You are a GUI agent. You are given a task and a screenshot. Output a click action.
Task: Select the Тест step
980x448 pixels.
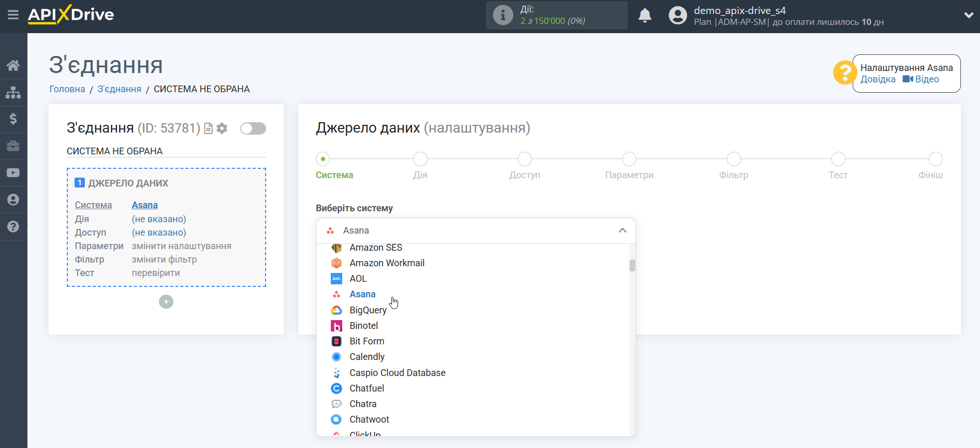point(838,159)
